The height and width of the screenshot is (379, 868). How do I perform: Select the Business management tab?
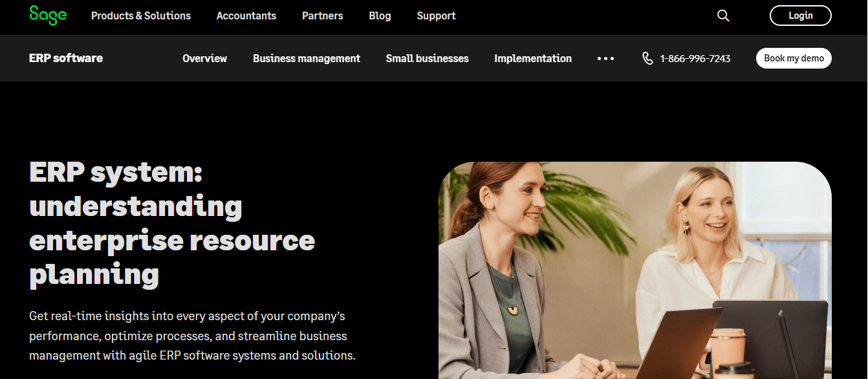click(307, 58)
